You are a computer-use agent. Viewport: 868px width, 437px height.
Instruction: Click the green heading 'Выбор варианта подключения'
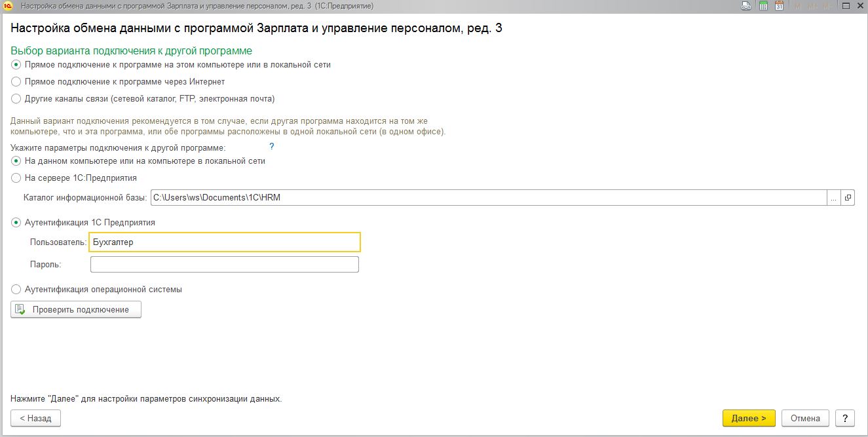click(132, 50)
